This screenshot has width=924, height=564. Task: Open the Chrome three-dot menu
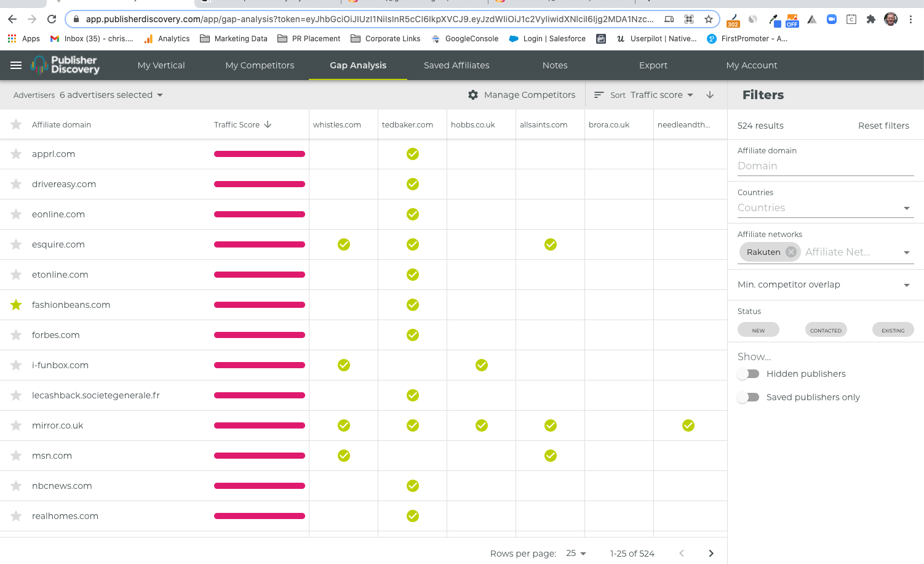(x=910, y=19)
